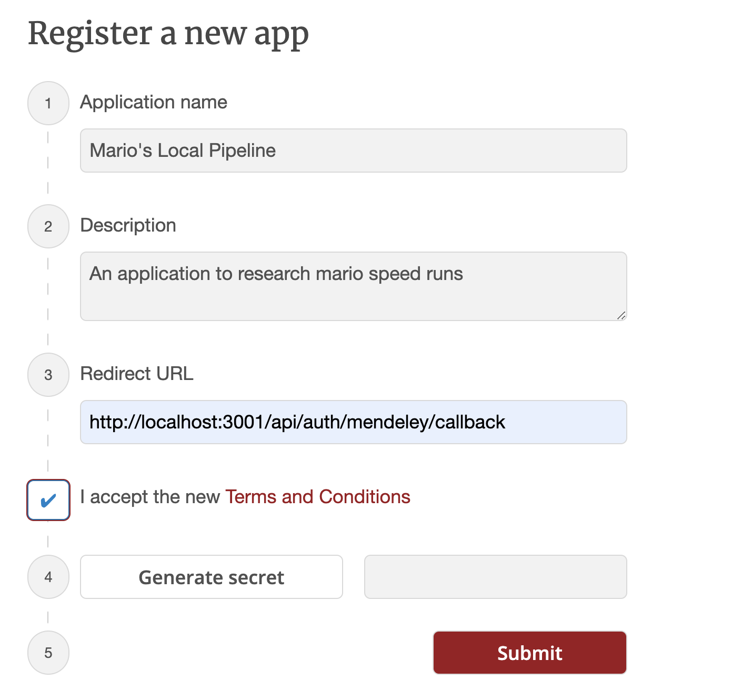Click the Application name label
This screenshot has height=700, width=742.
(x=153, y=102)
